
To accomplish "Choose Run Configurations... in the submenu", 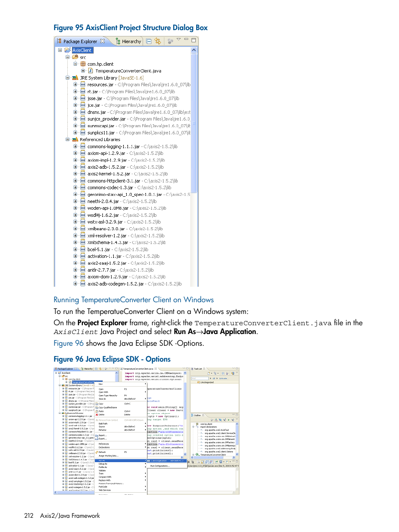I will pos(160,466).
